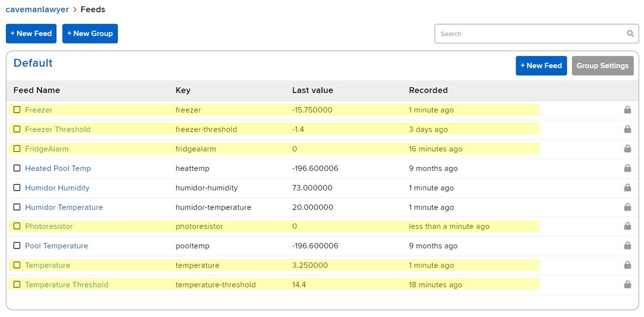The image size is (644, 317).
Task: Click the lock icon for Freezer feed
Action: [x=627, y=110]
